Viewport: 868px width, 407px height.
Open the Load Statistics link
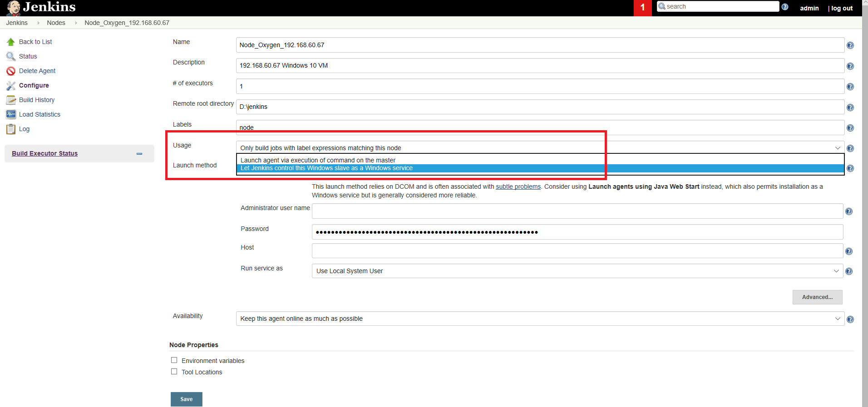click(x=39, y=114)
